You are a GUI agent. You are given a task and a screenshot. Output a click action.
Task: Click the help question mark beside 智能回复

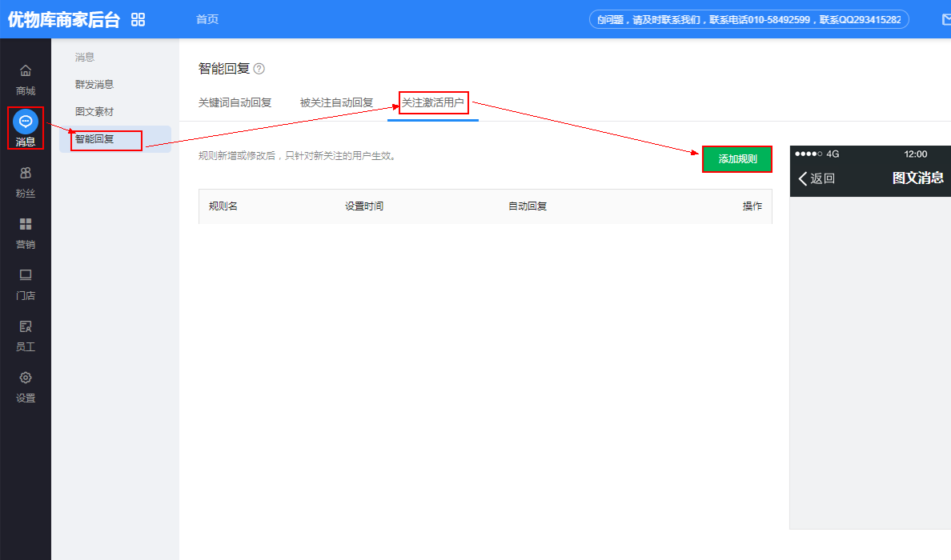[259, 69]
